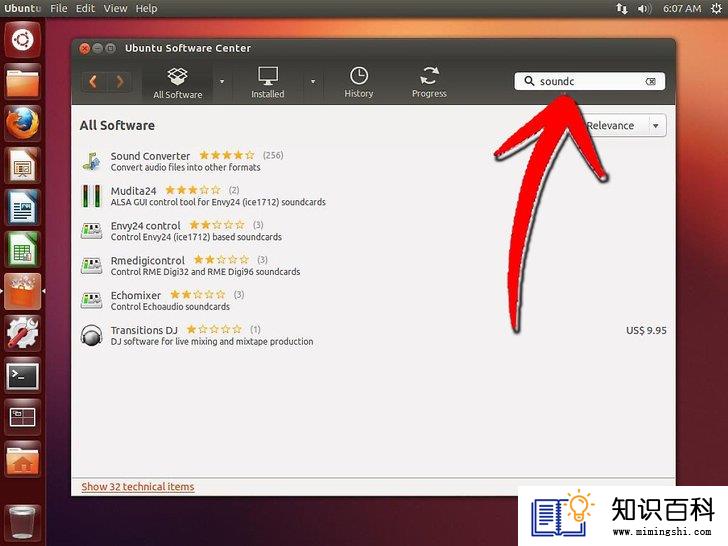Open the Home folder launcher icon
This screenshot has width=728, height=546.
coord(22,459)
